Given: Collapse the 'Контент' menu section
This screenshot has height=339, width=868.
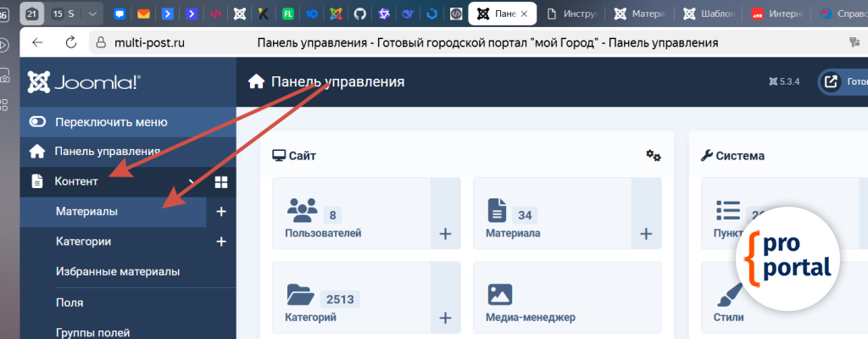Looking at the screenshot, I should [x=192, y=181].
